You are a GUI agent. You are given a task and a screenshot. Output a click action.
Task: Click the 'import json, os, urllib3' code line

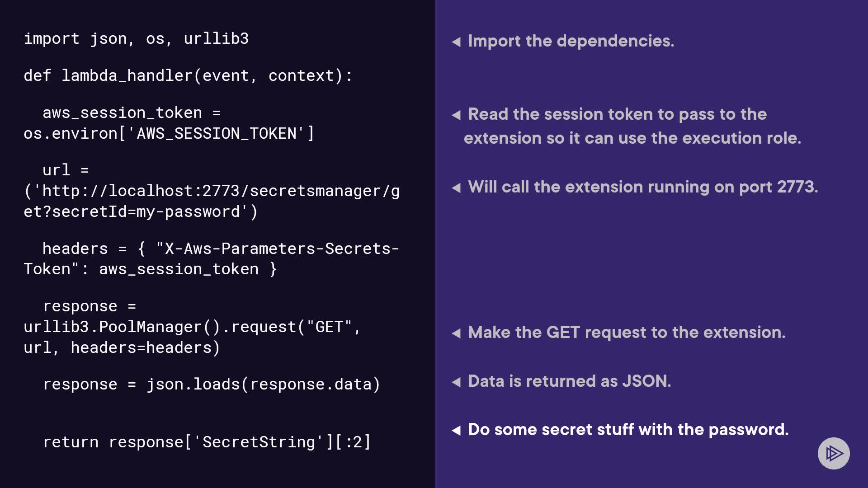[136, 39]
